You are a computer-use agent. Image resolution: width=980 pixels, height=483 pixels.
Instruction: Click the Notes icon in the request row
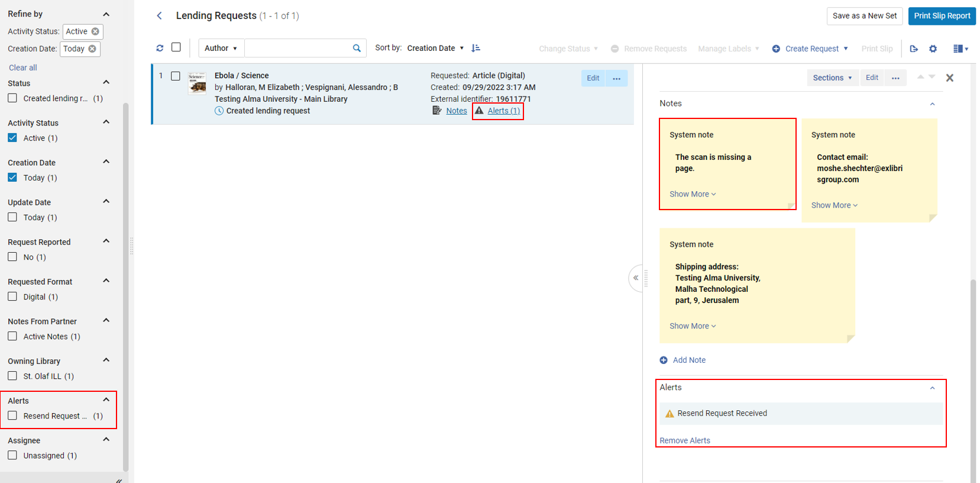pos(437,111)
